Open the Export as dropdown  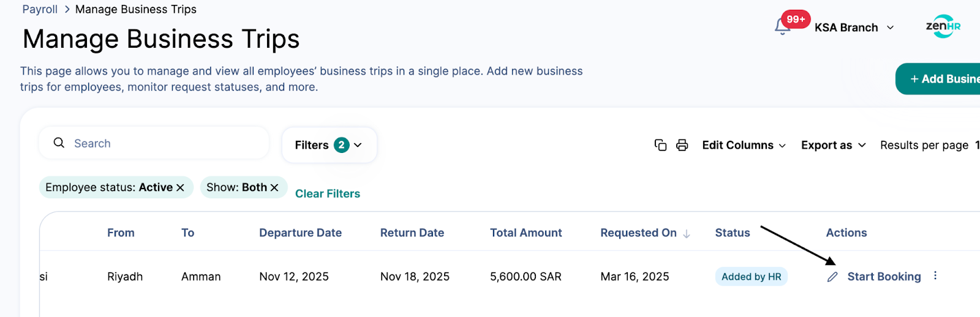(x=833, y=145)
